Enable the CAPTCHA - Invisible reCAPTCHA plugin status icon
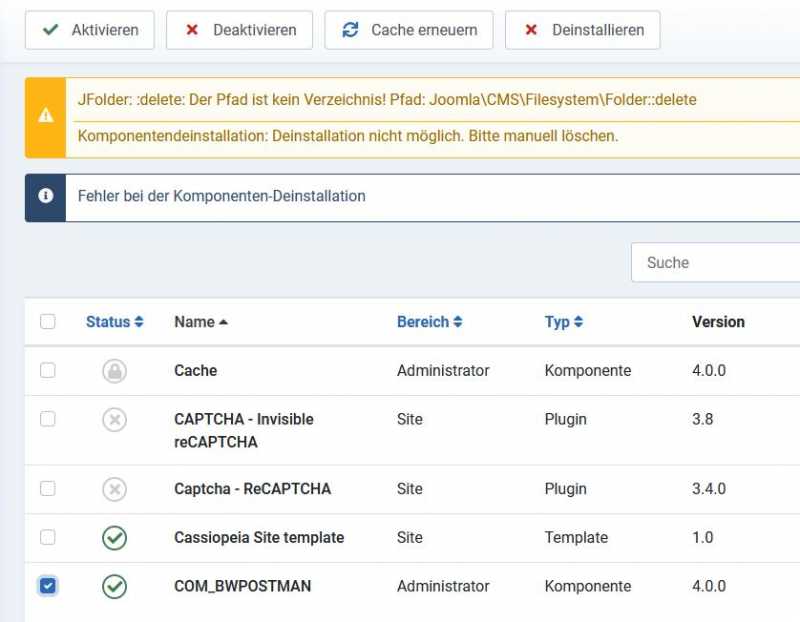The width and height of the screenshot is (800, 622). pyautogui.click(x=114, y=420)
